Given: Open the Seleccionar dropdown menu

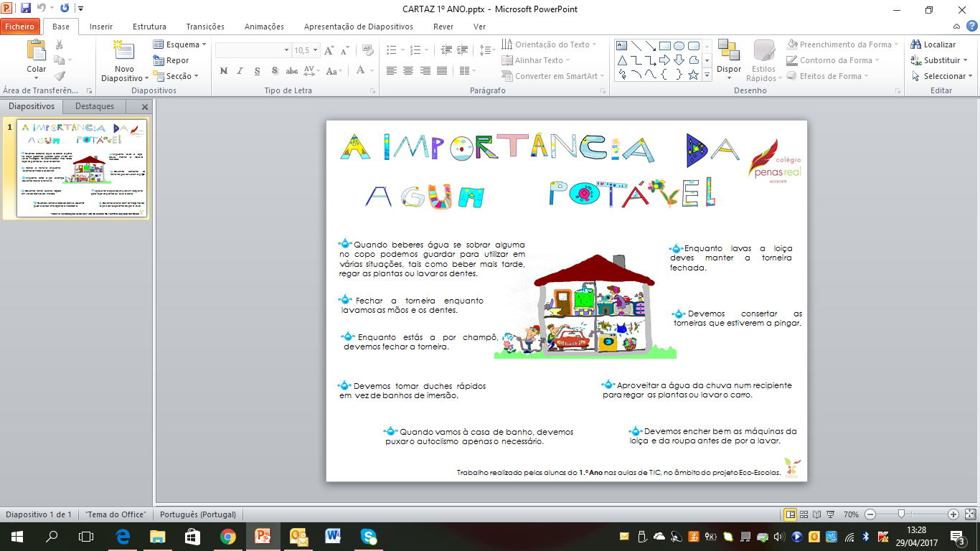Looking at the screenshot, I should pos(942,76).
